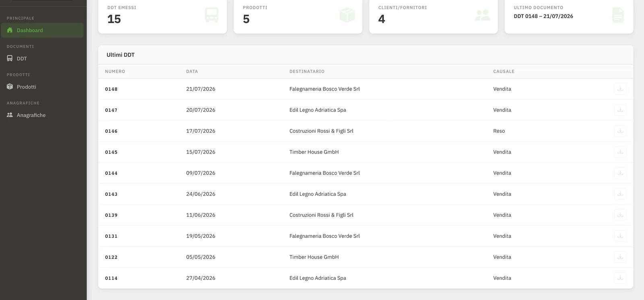
Task: Click the people icon on Clienti/Fornitori card
Action: point(483,15)
